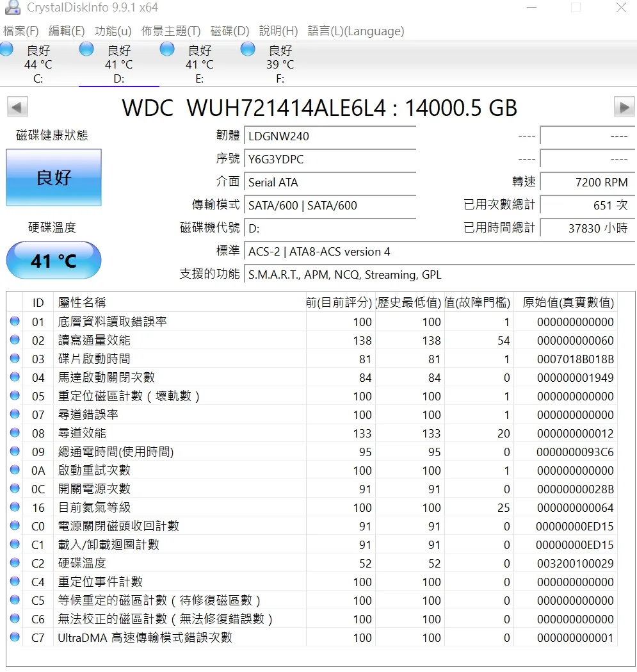
Task: Click the 原始值(真實數值) column header
Action: click(x=565, y=302)
